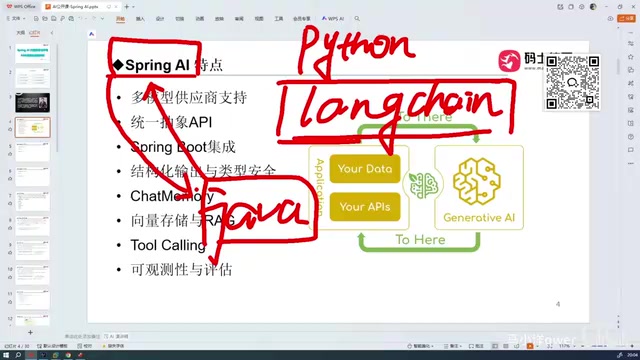This screenshot has height=360, width=640.
Task: Select slide 7 thumbnail
Action: pyautogui.click(x=32, y=201)
